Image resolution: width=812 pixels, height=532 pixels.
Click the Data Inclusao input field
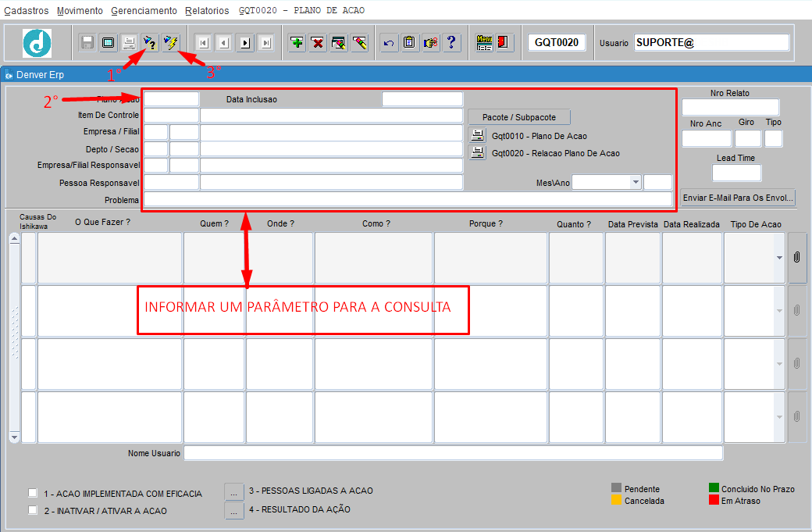(x=422, y=99)
